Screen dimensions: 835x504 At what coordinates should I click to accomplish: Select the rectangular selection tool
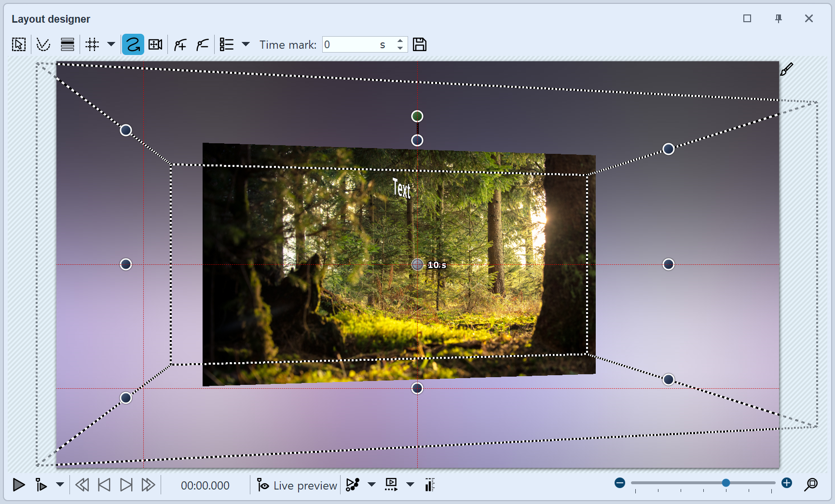(18, 44)
